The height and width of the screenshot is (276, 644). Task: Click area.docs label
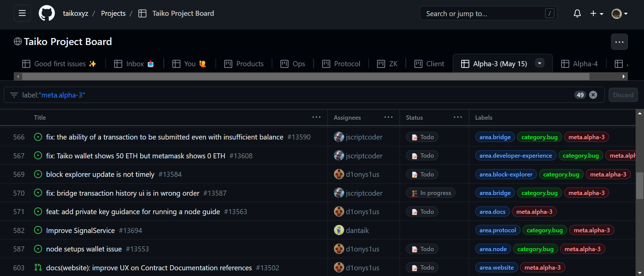(x=493, y=211)
